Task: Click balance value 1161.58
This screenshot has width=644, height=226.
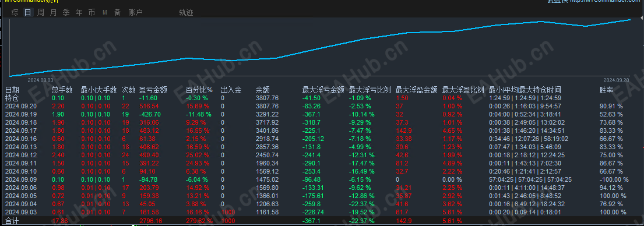Action: (267, 212)
